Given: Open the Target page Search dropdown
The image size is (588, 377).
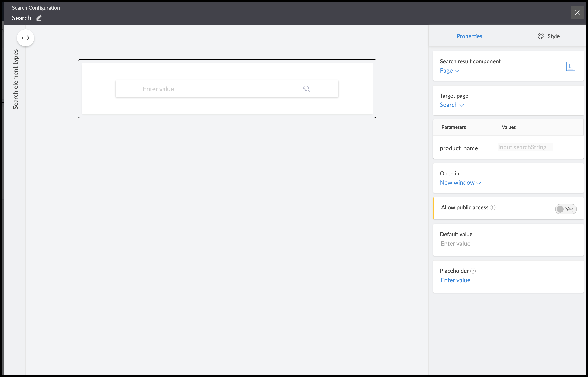Looking at the screenshot, I should [452, 105].
